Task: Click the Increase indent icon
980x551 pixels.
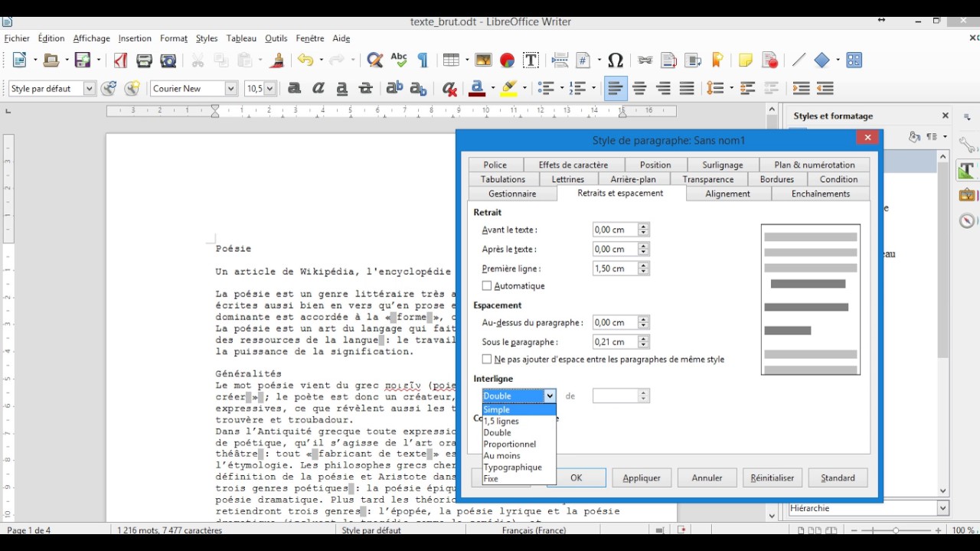Action: click(801, 89)
